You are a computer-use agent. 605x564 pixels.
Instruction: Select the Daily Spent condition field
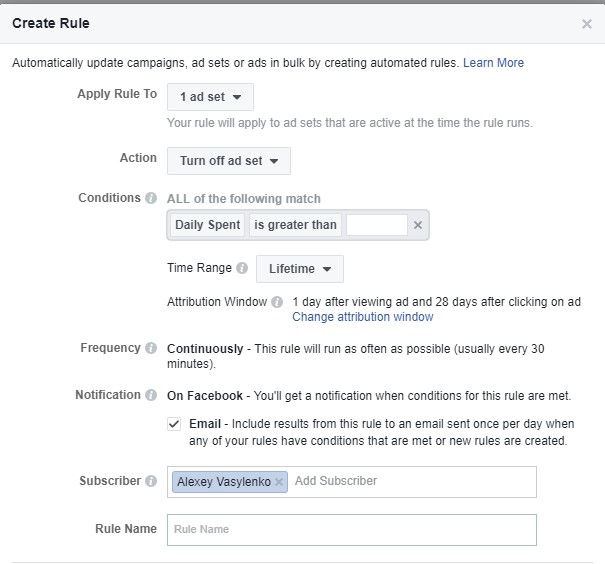(x=208, y=225)
